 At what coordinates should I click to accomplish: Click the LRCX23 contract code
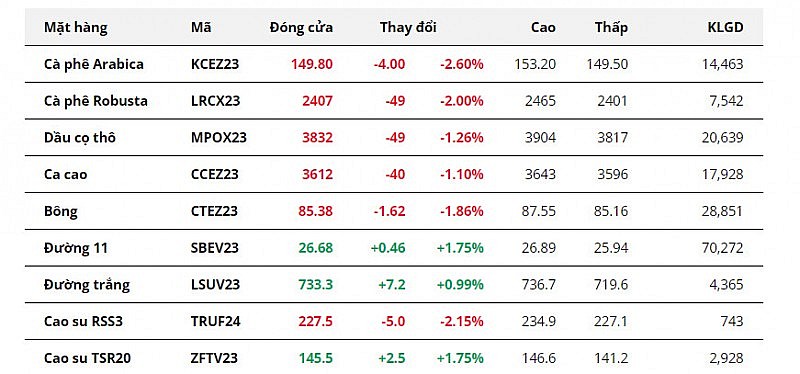point(215,101)
